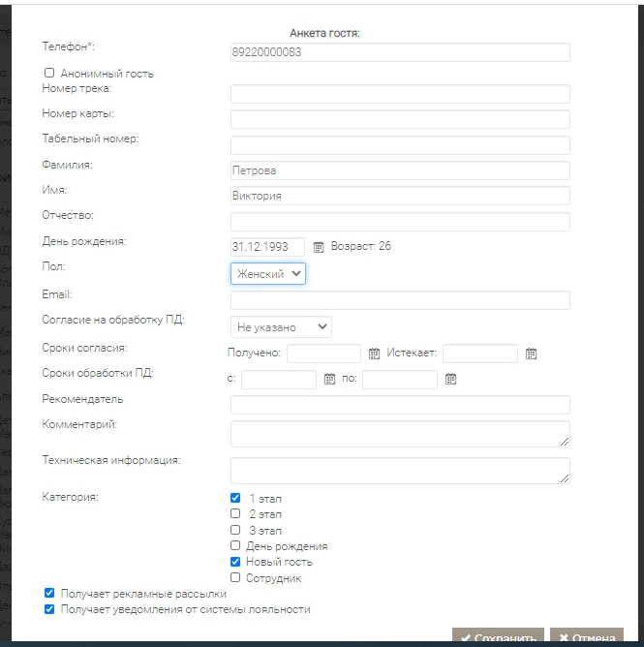
Task: Click into the Email text field
Action: (x=400, y=300)
